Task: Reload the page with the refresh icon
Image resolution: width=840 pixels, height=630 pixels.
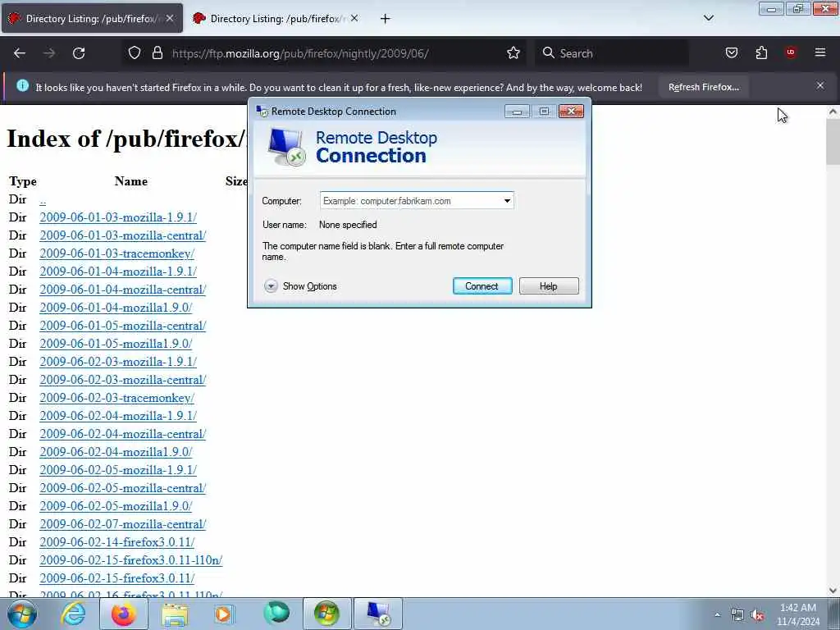Action: coord(79,53)
